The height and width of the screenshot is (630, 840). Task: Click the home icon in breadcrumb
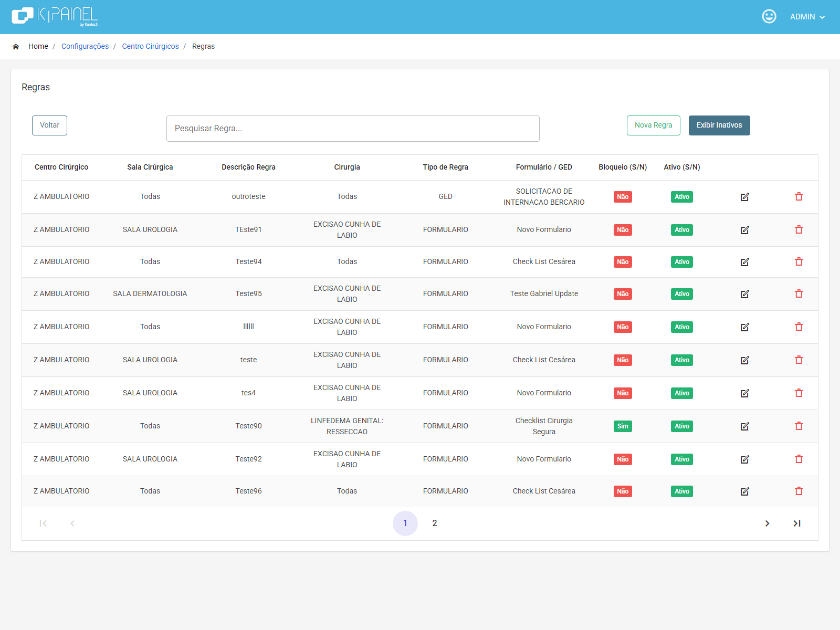pyautogui.click(x=16, y=47)
